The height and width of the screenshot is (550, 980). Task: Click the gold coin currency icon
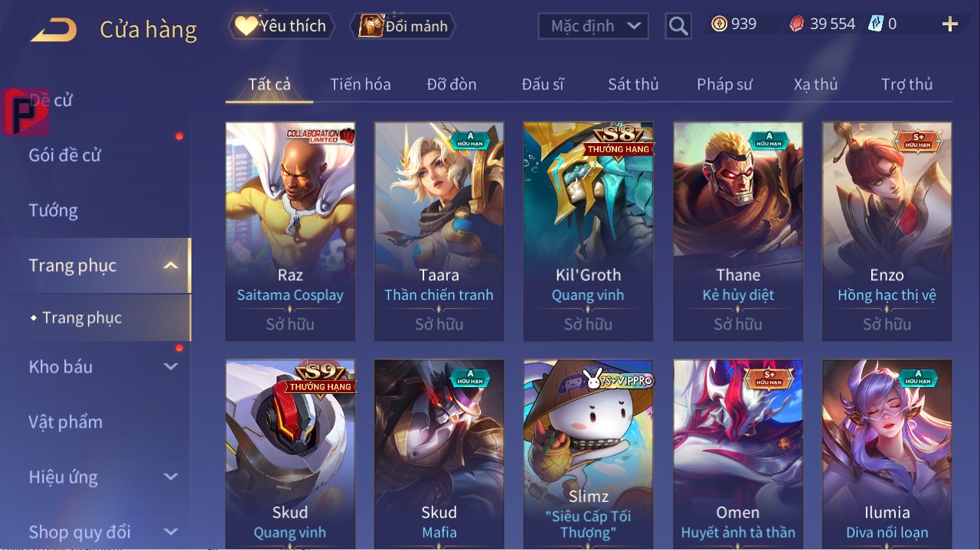tap(719, 24)
